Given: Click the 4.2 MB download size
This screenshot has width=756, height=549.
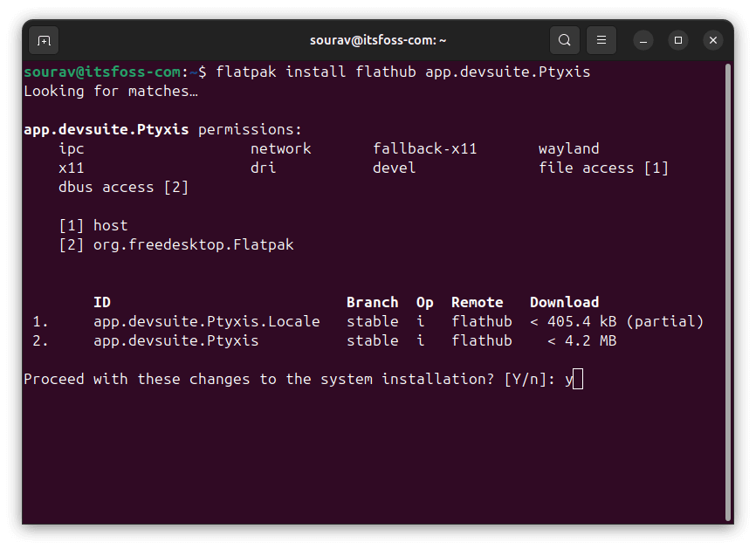Looking at the screenshot, I should pyautogui.click(x=589, y=340).
